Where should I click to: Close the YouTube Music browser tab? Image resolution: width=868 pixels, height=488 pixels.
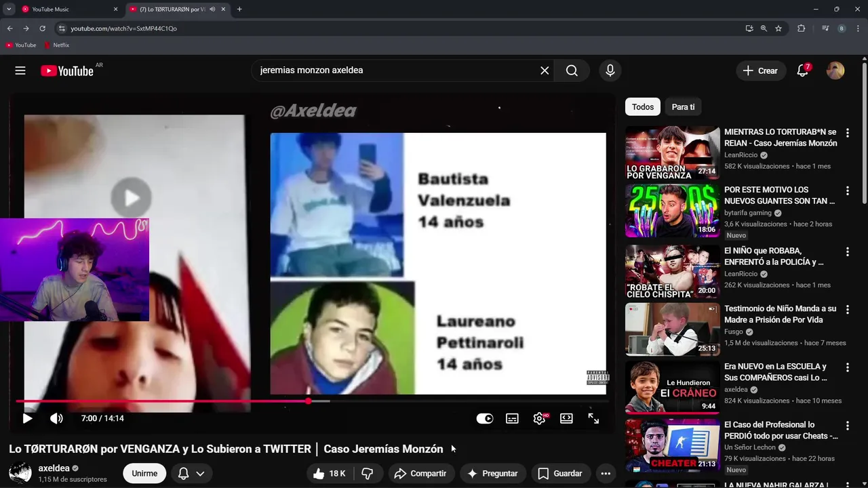(115, 9)
